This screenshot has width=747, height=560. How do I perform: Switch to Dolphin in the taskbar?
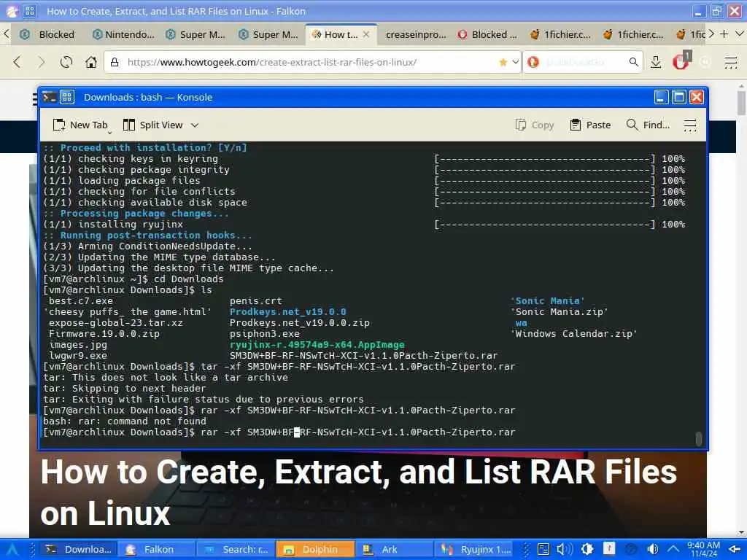pos(314,550)
